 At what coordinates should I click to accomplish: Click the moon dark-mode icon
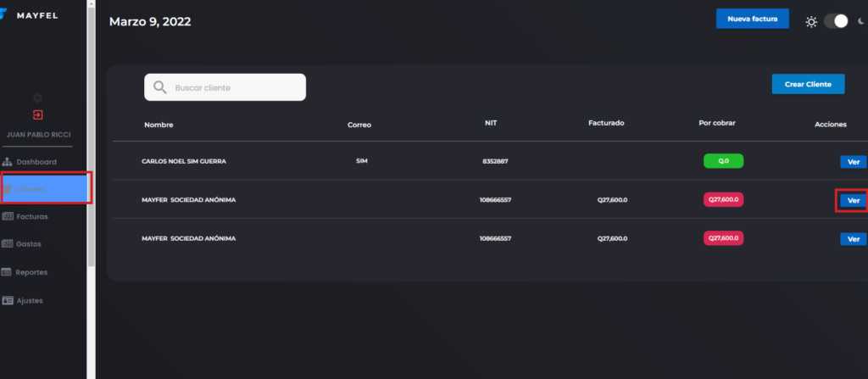coord(860,21)
